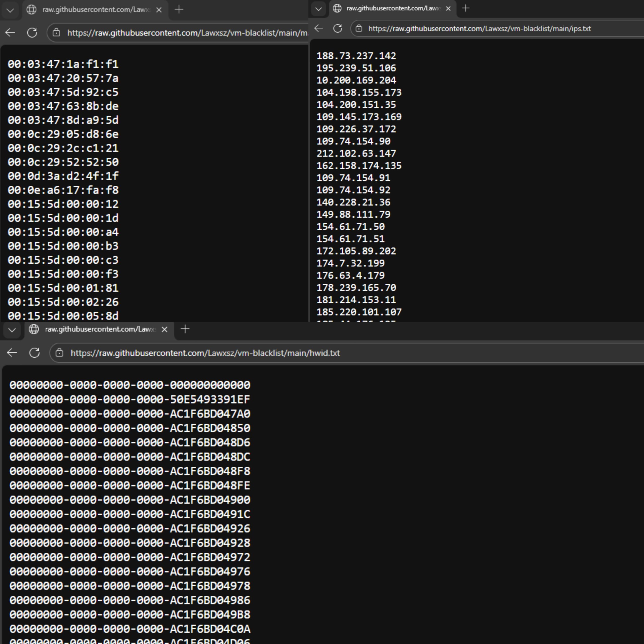Select the raw.githubusercontent tab in MAC list window

coord(95,10)
